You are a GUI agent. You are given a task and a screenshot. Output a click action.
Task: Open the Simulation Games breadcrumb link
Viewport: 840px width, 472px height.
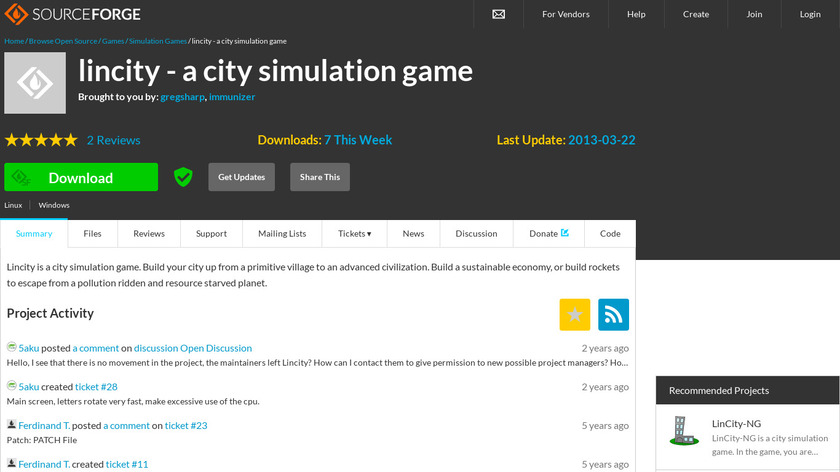point(158,41)
